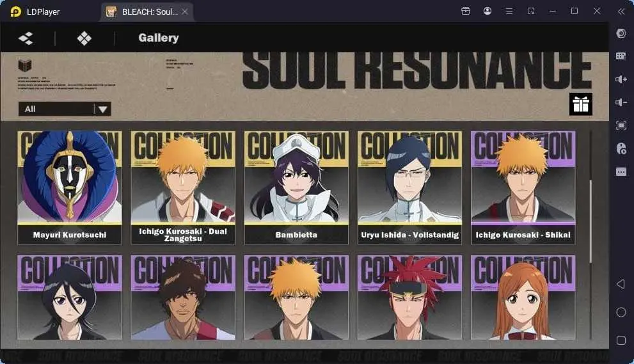Close the BLEACH: Soul... tab
The height and width of the screenshot is (364, 634).
tap(185, 12)
